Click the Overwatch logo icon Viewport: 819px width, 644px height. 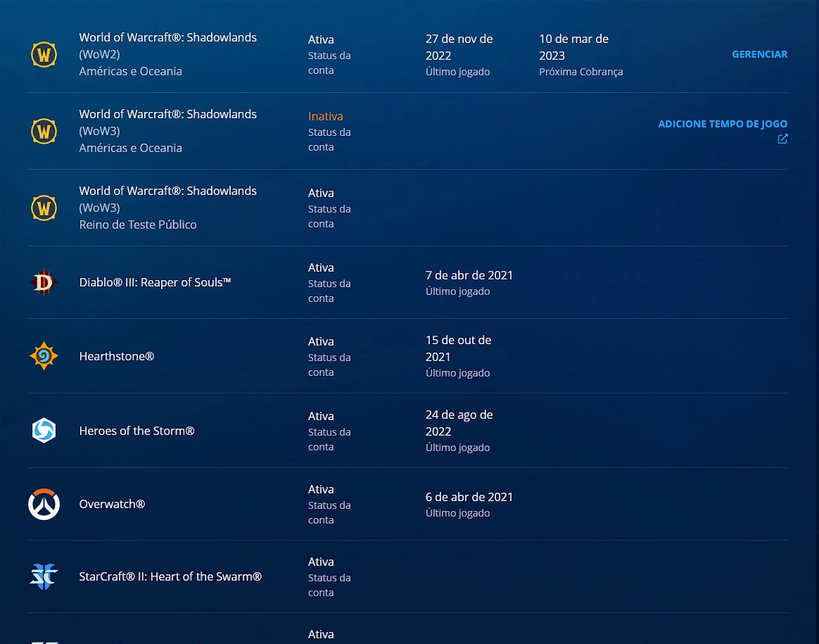(x=44, y=504)
